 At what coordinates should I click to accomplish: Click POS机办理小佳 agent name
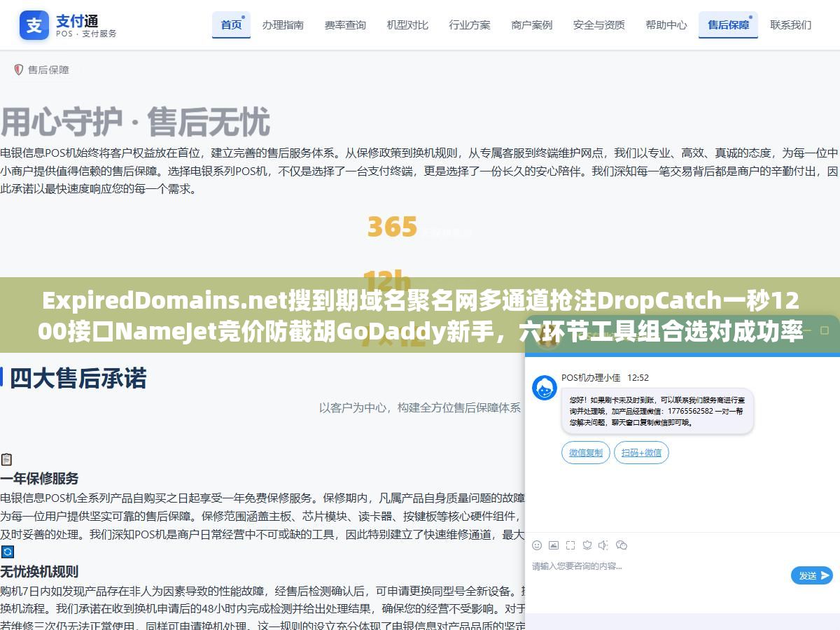pyautogui.click(x=591, y=377)
